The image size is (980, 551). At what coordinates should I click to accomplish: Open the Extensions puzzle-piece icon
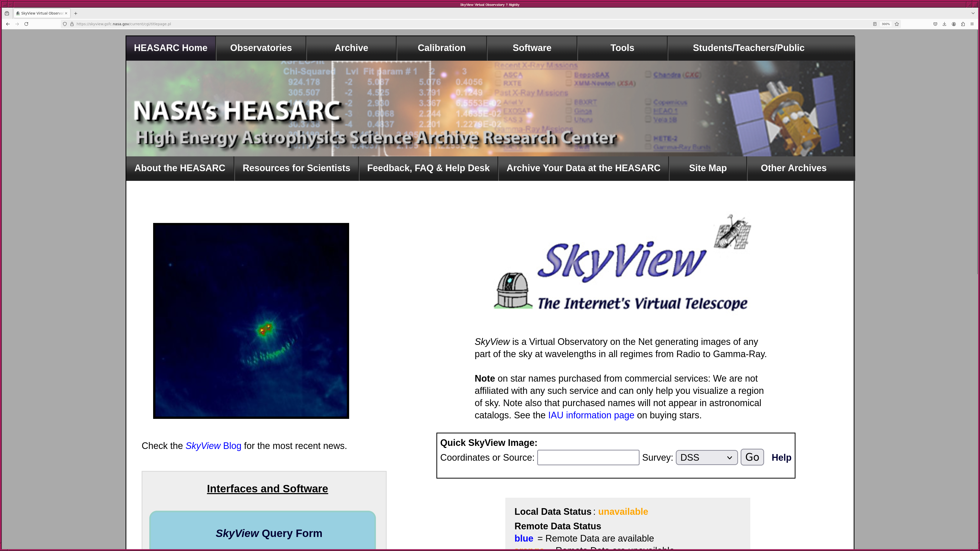(x=963, y=24)
